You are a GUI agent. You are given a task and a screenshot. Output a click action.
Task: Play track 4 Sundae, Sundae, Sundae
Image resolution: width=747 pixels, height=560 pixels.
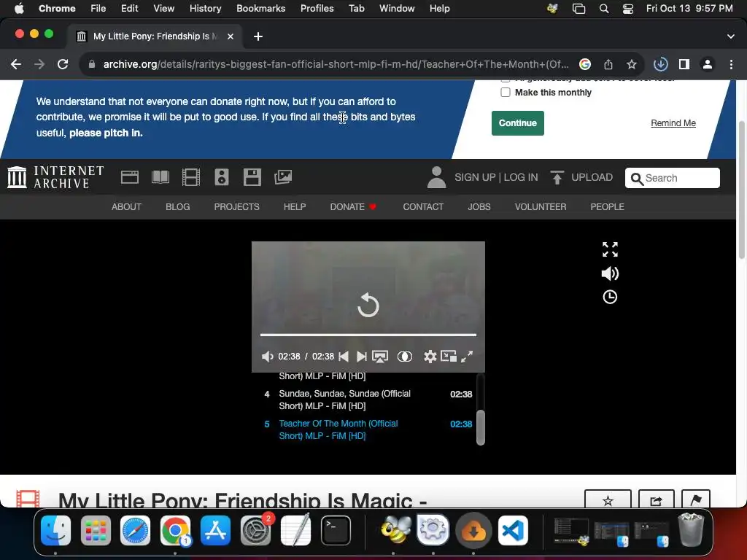[x=368, y=400]
